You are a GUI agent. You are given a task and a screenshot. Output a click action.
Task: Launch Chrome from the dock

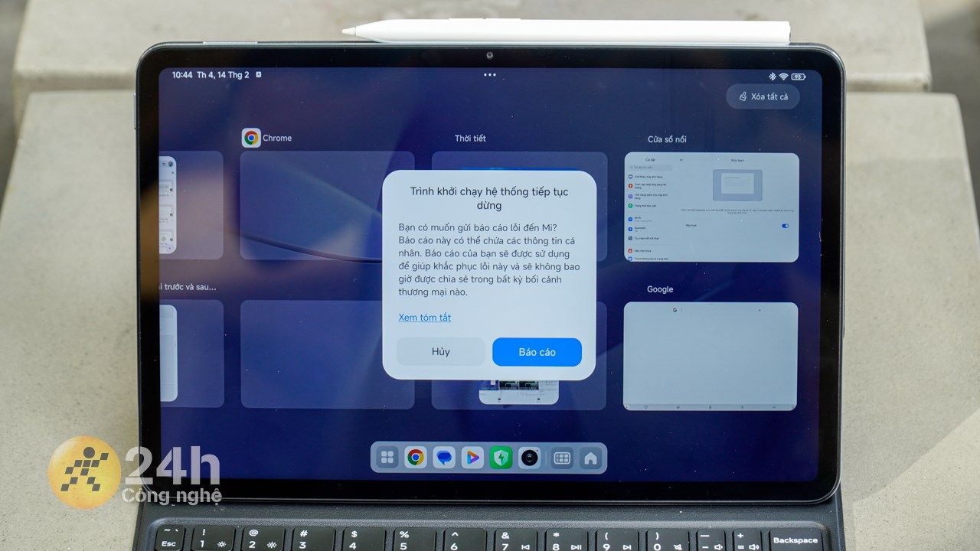416,458
